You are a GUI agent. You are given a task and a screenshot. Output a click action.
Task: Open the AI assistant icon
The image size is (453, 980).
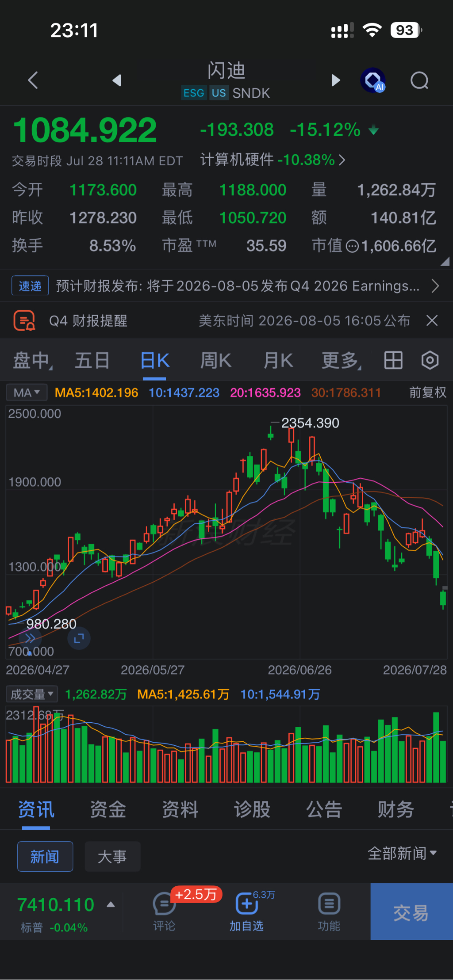click(373, 80)
